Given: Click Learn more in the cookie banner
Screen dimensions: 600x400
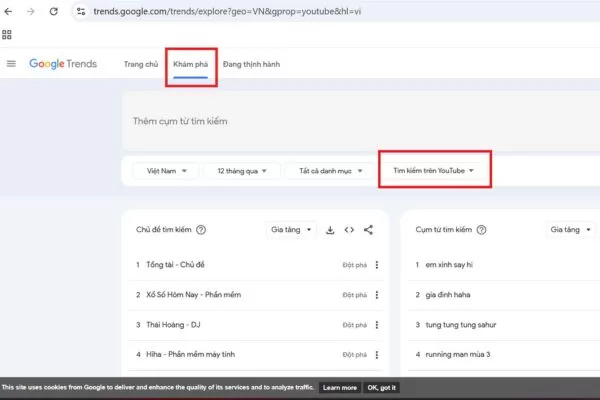Looking at the screenshot, I should point(340,388).
